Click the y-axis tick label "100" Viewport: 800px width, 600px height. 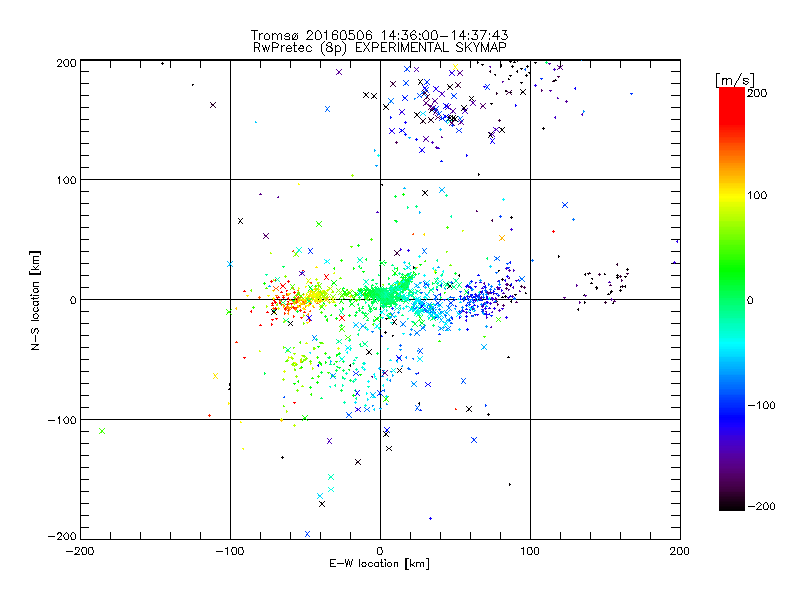click(x=66, y=180)
